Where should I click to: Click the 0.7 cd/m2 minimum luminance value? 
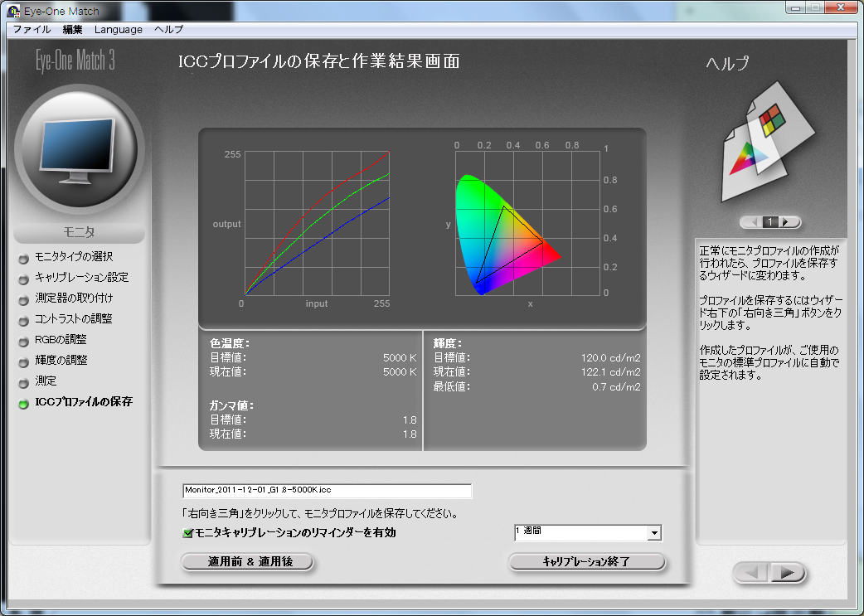click(616, 387)
